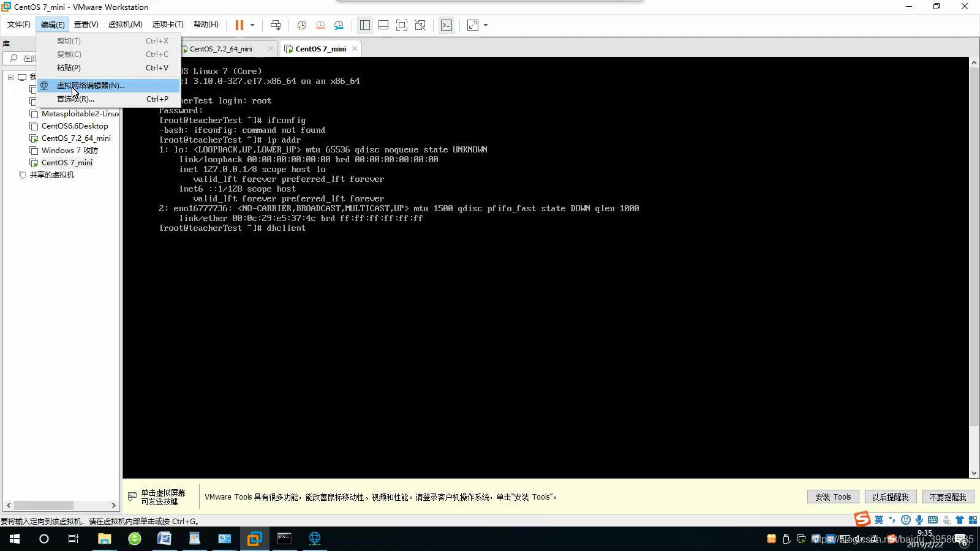Open Task View on the taskbar
Image resolution: width=980 pixels, height=551 pixels.
73,539
